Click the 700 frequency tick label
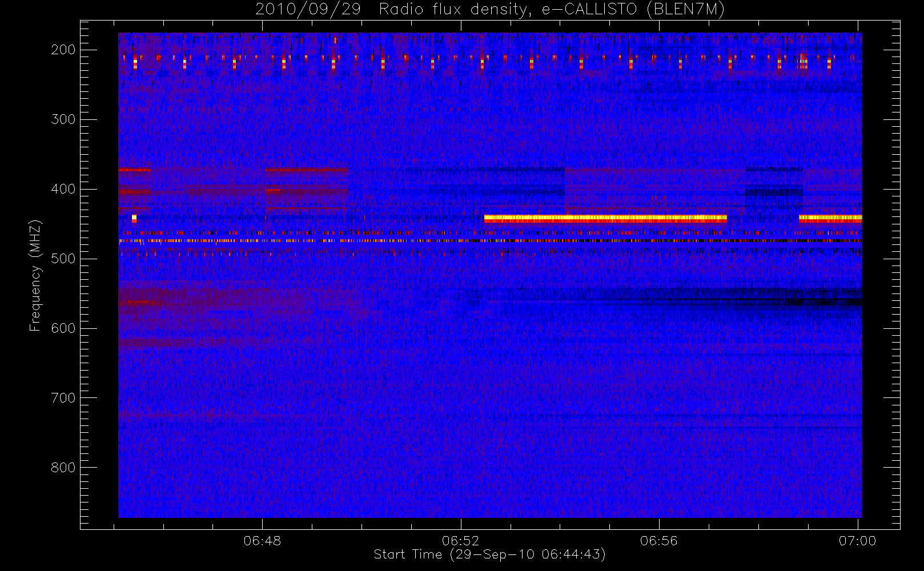Screen dimensions: 924x571 (63, 398)
